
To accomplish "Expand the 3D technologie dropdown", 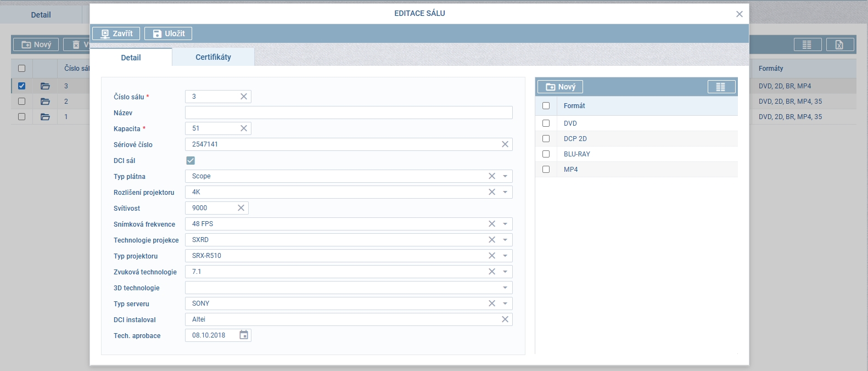I will (505, 288).
